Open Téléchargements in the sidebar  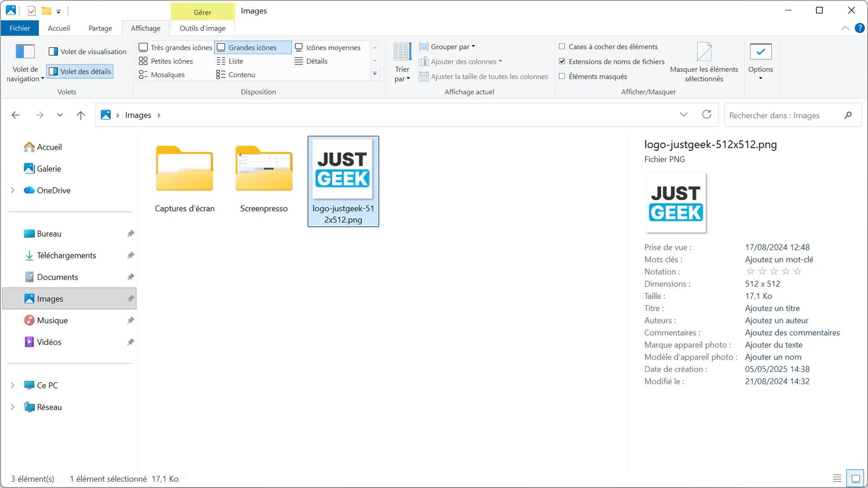66,255
